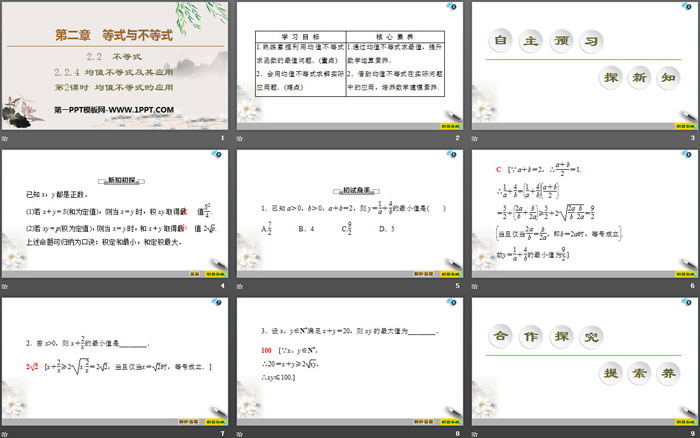Click the animation star icon under slide 5
Screen dimensions: 700x438
(x=240, y=285)
